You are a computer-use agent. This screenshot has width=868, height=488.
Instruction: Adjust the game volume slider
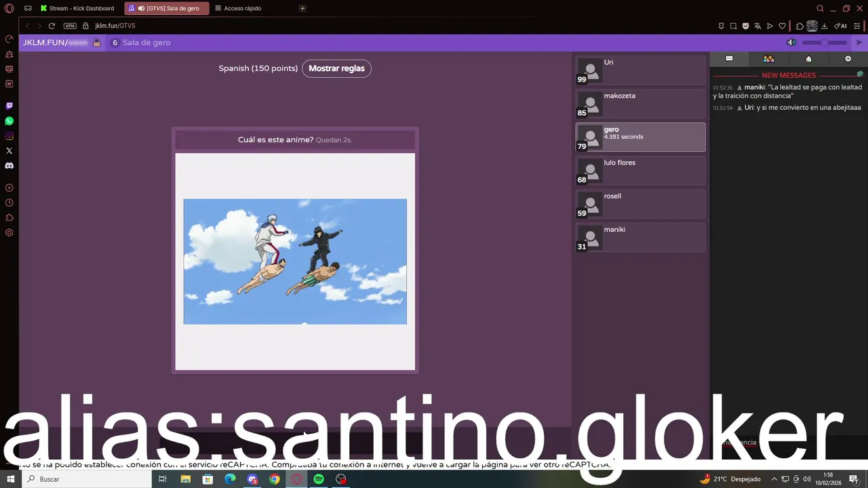coord(825,43)
